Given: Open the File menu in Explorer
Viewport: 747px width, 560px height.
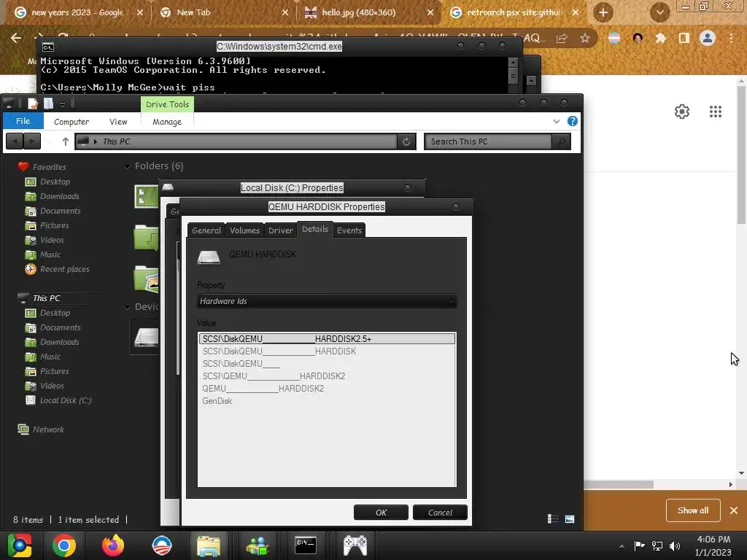Looking at the screenshot, I should [x=23, y=121].
